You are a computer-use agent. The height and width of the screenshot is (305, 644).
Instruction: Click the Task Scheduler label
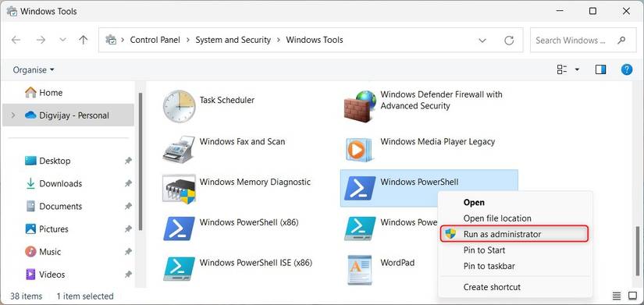[x=227, y=100]
